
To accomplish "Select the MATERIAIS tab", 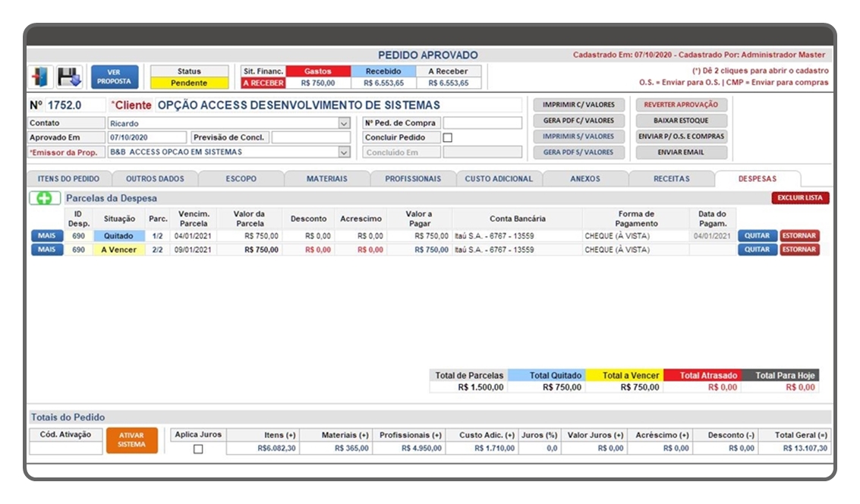I will (x=327, y=179).
